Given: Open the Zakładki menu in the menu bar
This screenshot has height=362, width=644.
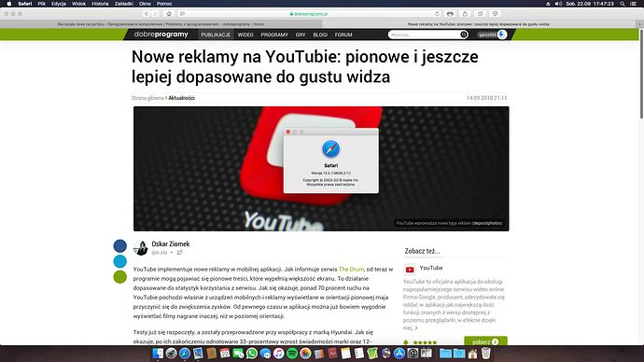Looking at the screenshot, I should [123, 4].
